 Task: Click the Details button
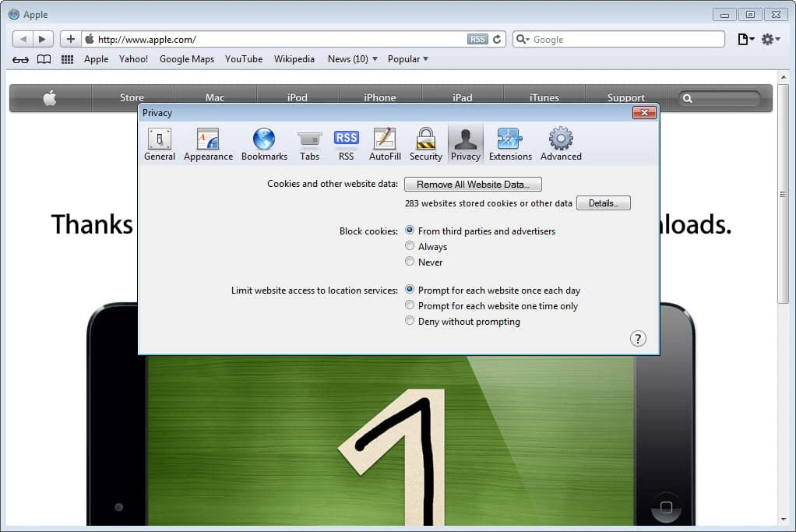(x=603, y=203)
